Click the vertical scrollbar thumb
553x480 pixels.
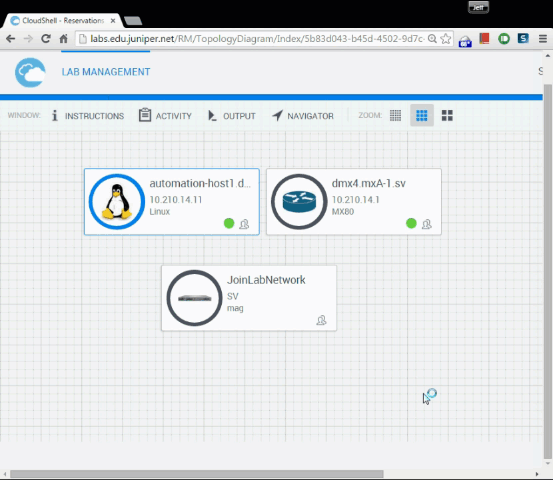coord(547,271)
